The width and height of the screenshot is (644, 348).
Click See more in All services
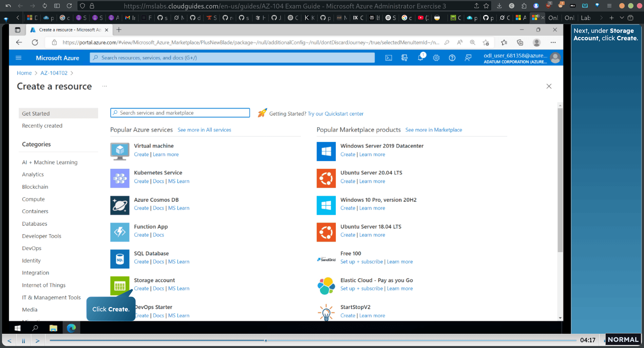coord(204,130)
